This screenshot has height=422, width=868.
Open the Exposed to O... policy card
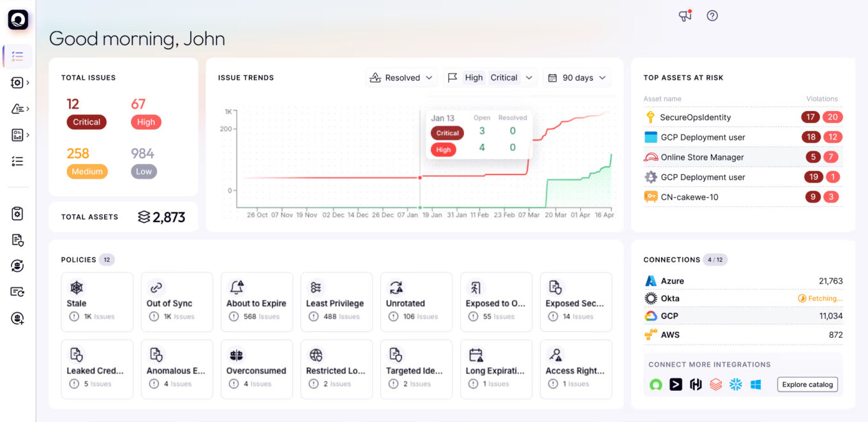496,302
